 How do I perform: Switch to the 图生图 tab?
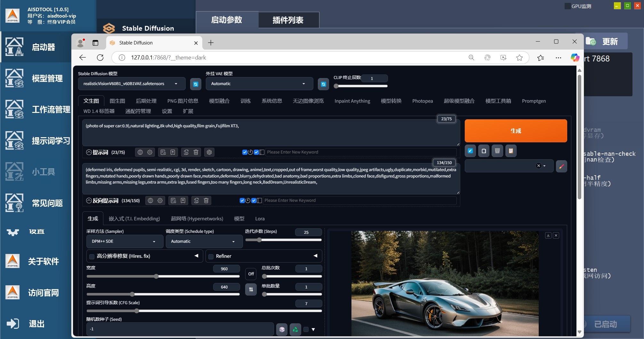[117, 101]
